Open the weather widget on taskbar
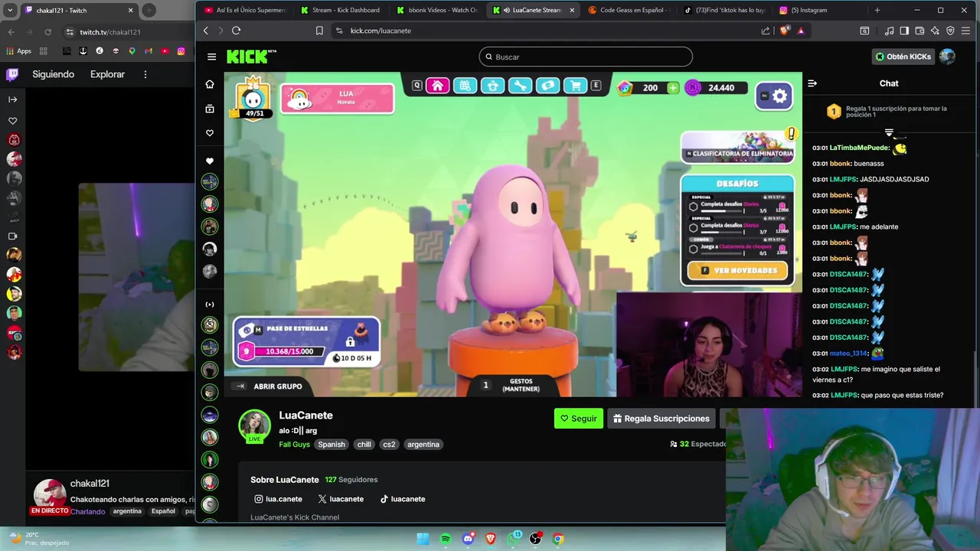980x551 pixels. pyautogui.click(x=37, y=539)
